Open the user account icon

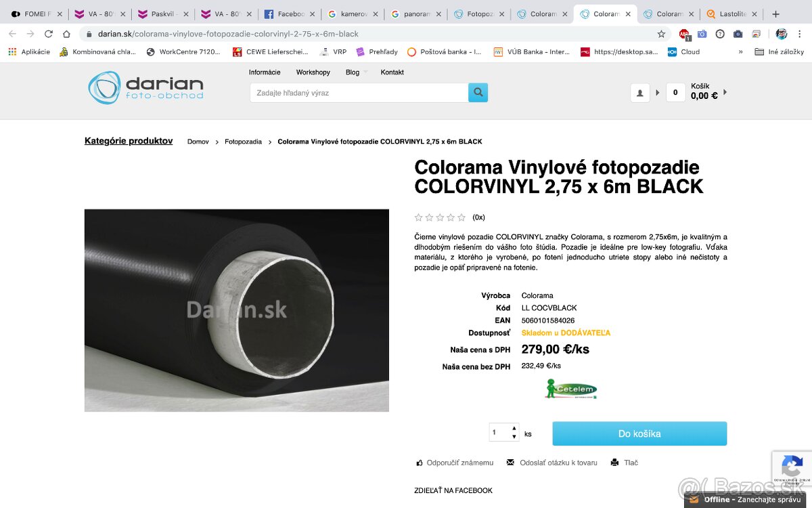click(639, 93)
